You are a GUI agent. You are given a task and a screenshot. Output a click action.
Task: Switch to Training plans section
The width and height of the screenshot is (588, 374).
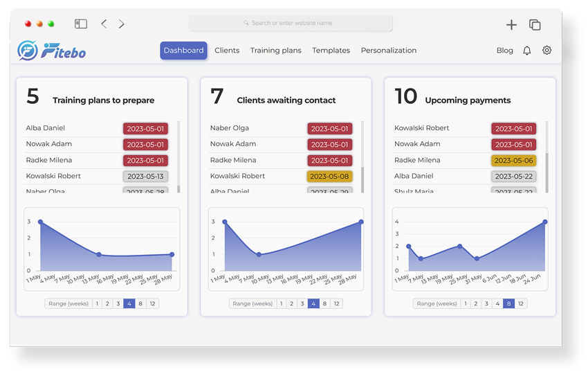click(275, 51)
